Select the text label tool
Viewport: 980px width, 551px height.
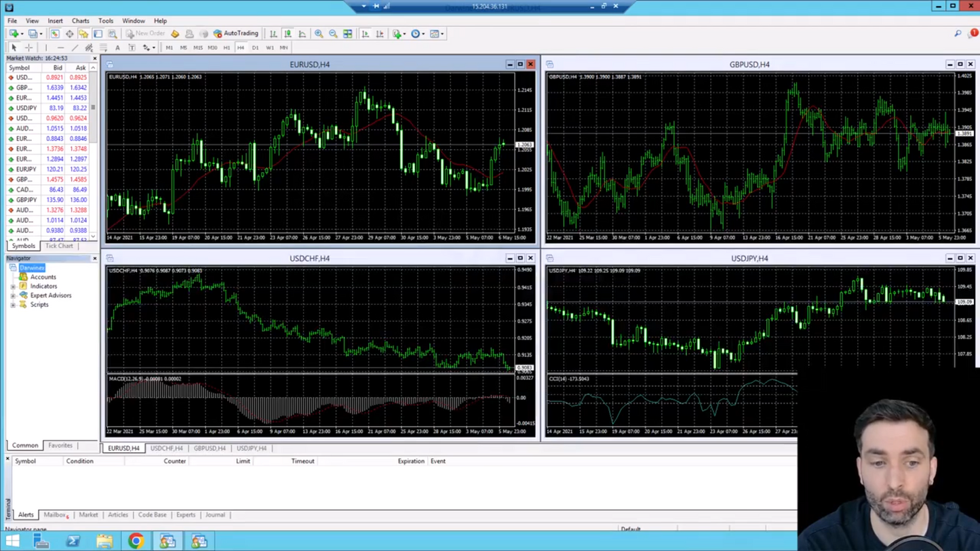tap(132, 47)
